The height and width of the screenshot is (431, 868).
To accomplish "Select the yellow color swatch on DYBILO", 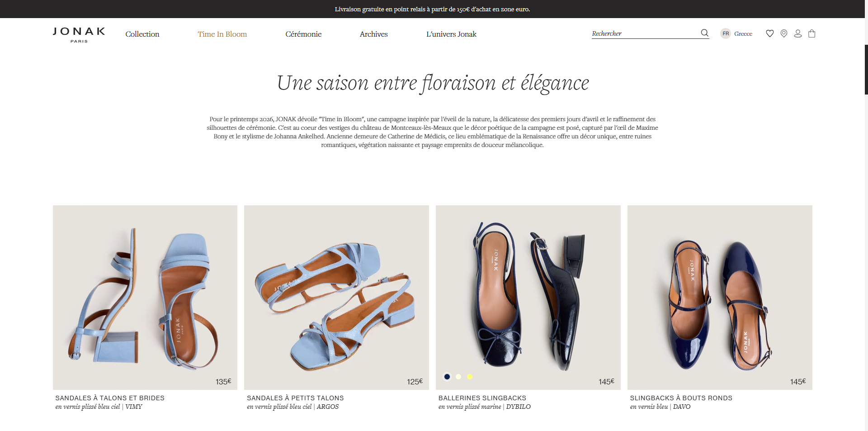I will pos(470,377).
